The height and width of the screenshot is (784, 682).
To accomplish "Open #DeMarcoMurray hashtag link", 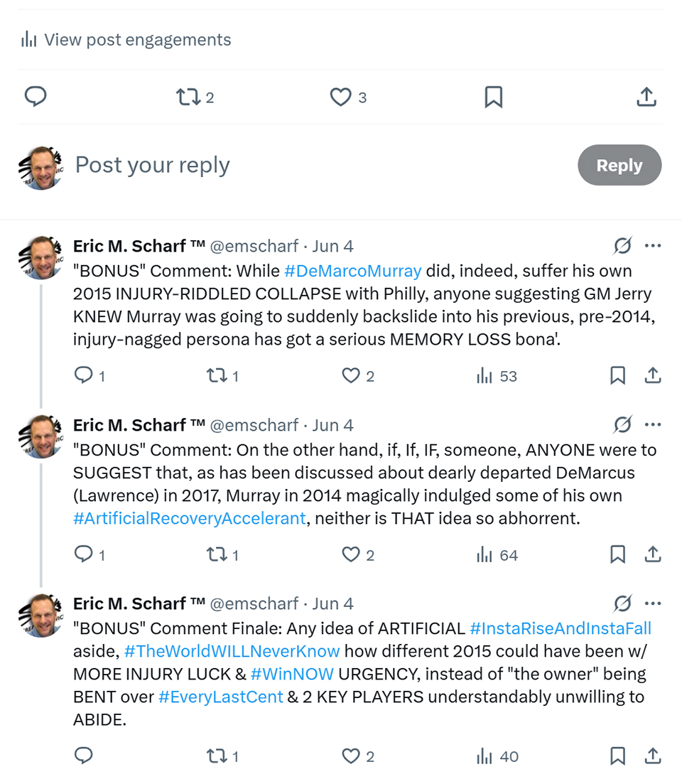I will (x=353, y=271).
